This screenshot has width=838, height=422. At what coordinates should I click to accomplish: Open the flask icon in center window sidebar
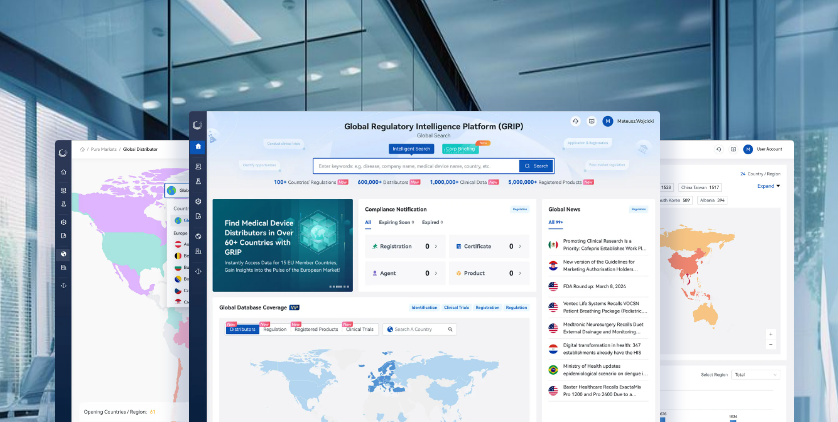tap(198, 182)
